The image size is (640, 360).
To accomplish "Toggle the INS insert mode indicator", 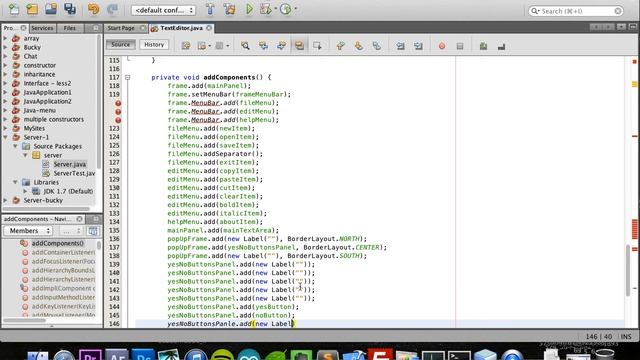I will pos(626,336).
